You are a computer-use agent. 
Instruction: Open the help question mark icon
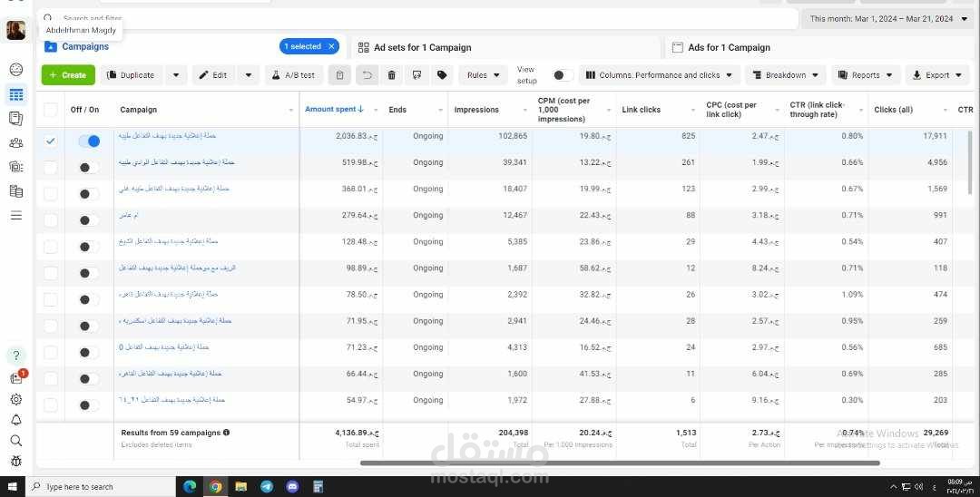(16, 356)
